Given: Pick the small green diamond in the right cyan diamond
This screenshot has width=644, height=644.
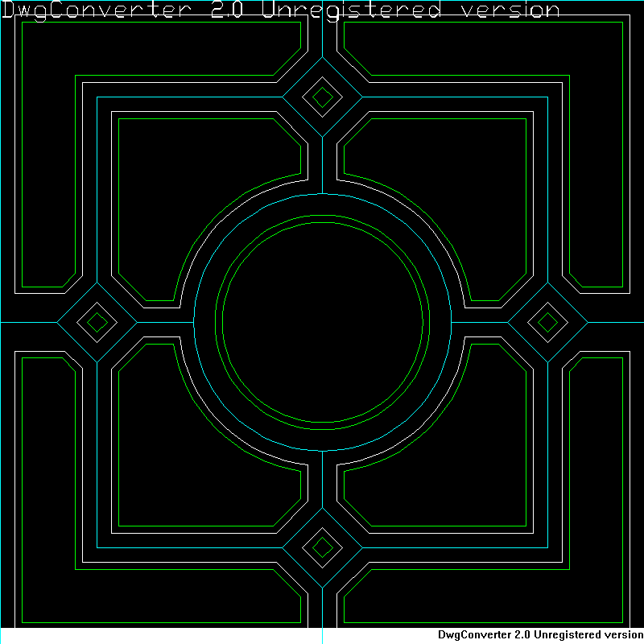Looking at the screenshot, I should (x=547, y=323).
